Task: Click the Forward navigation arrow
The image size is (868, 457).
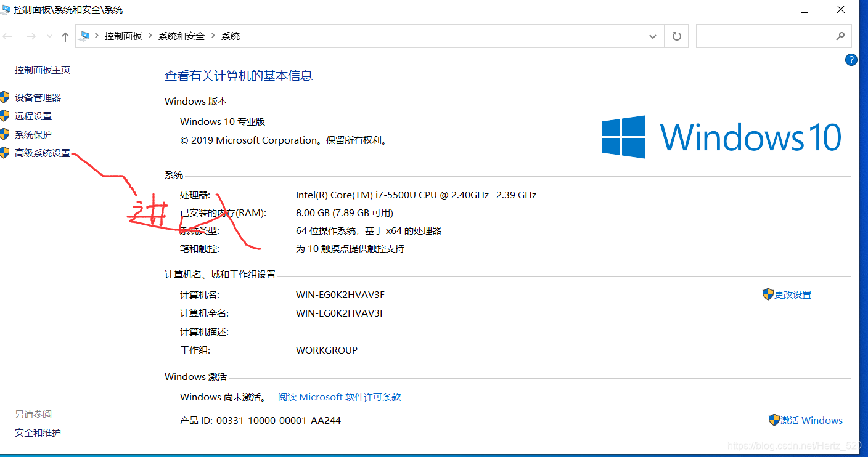Action: (x=31, y=36)
